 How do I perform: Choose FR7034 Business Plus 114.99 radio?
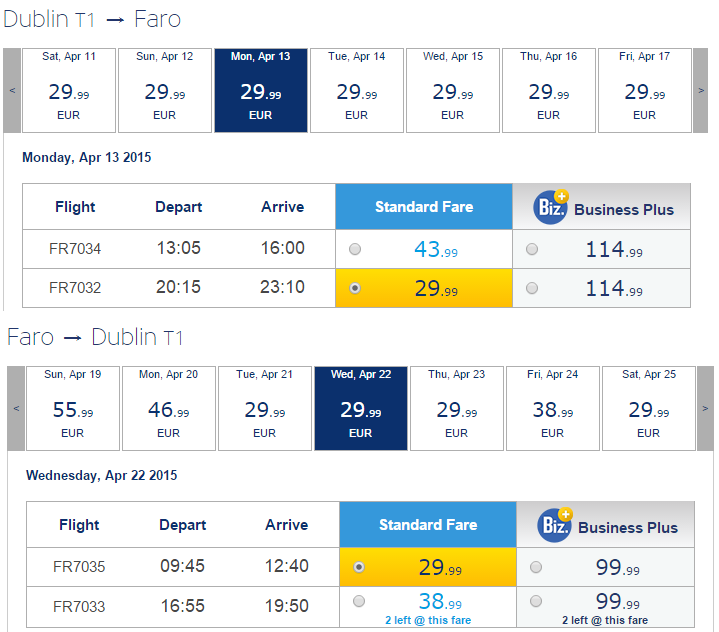click(x=532, y=249)
